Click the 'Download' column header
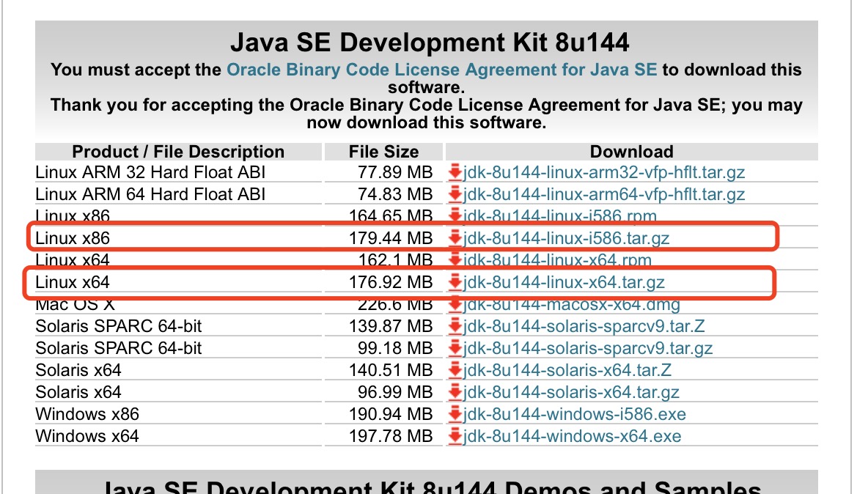Image resolution: width=868 pixels, height=494 pixels. click(632, 152)
